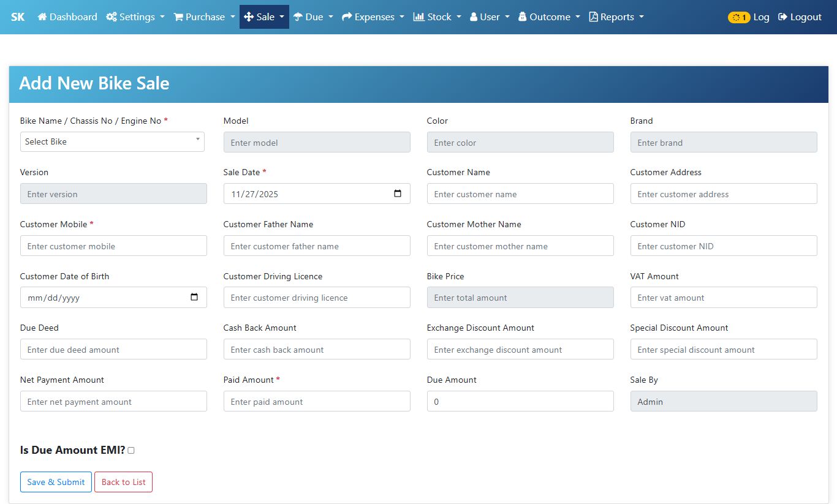Image resolution: width=837 pixels, height=504 pixels.
Task: Open Customer Date of Birth calendar icon
Action: click(x=194, y=298)
